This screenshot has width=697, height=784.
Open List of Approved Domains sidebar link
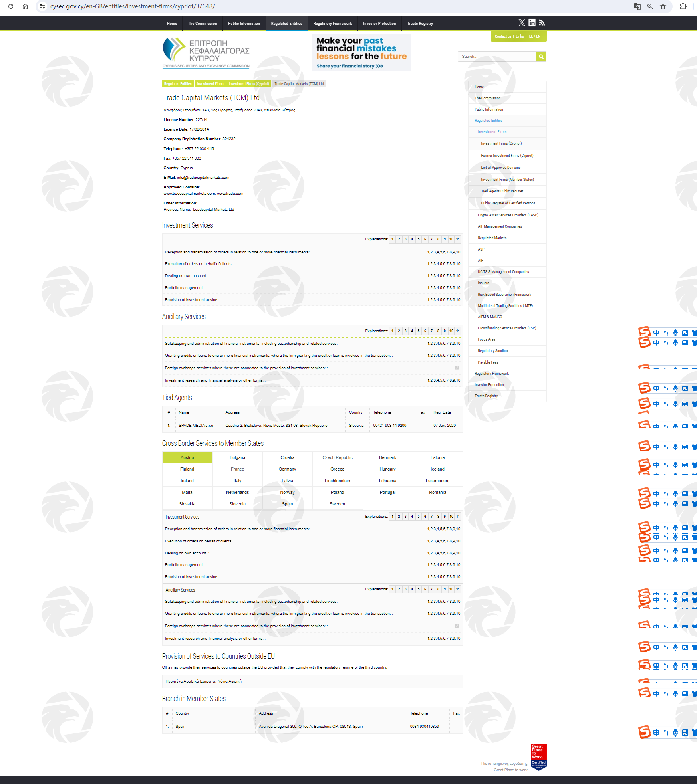[x=501, y=168]
